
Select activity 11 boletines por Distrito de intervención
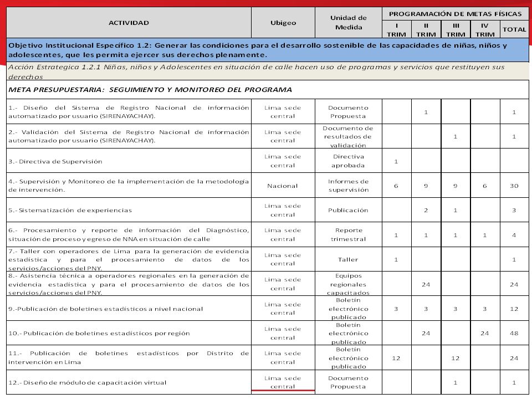pyautogui.click(x=129, y=357)
